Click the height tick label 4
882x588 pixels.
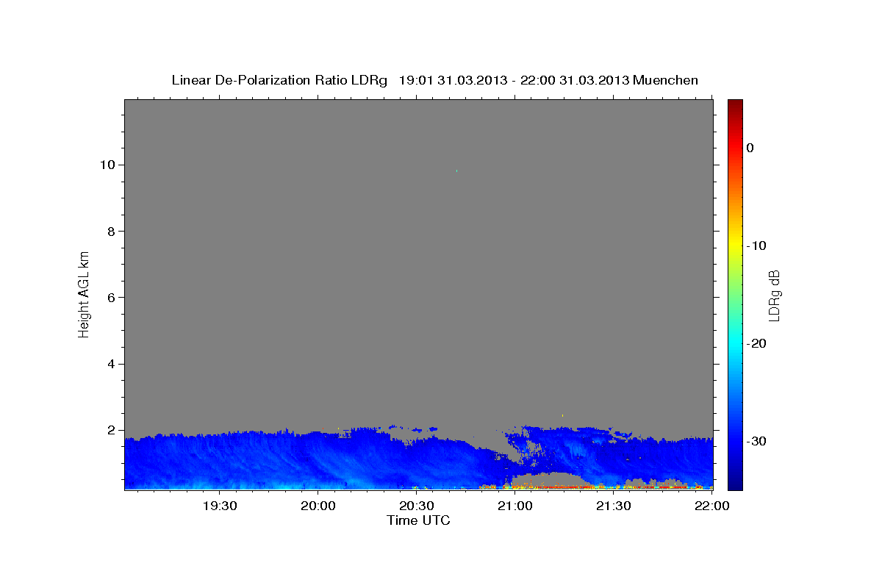pos(112,364)
